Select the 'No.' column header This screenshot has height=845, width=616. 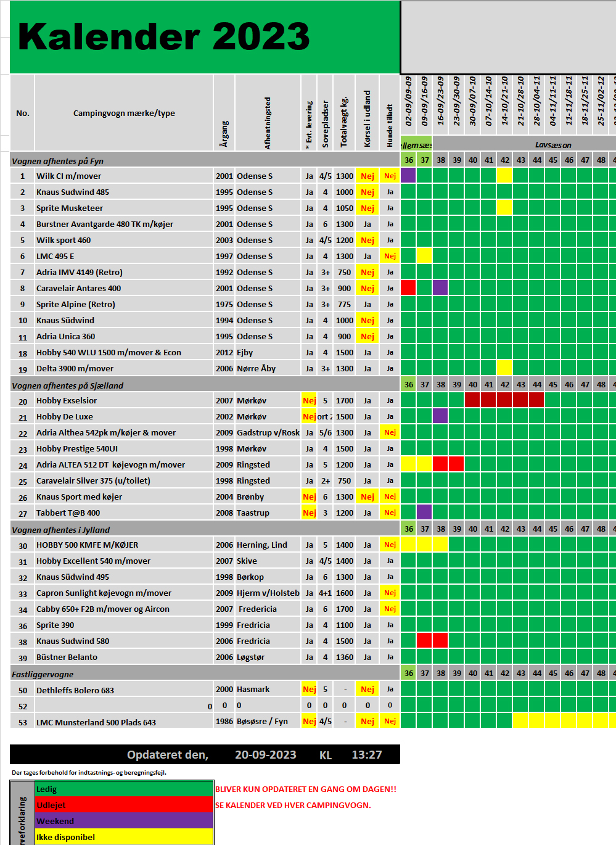click(x=23, y=113)
